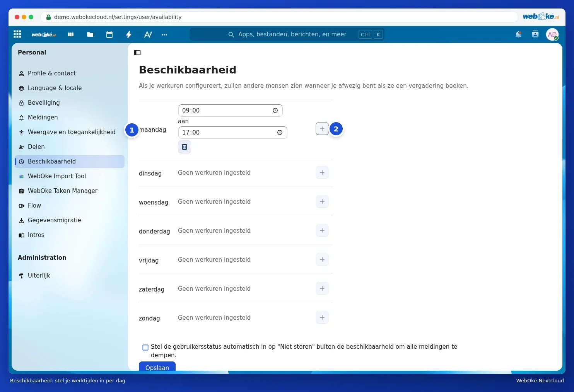
Task: Go to Delen settings
Action: coord(70,147)
